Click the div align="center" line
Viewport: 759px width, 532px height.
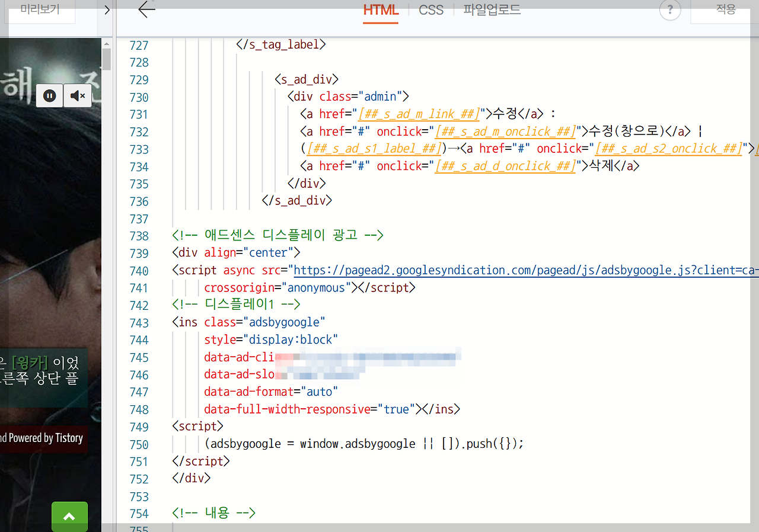(x=237, y=252)
